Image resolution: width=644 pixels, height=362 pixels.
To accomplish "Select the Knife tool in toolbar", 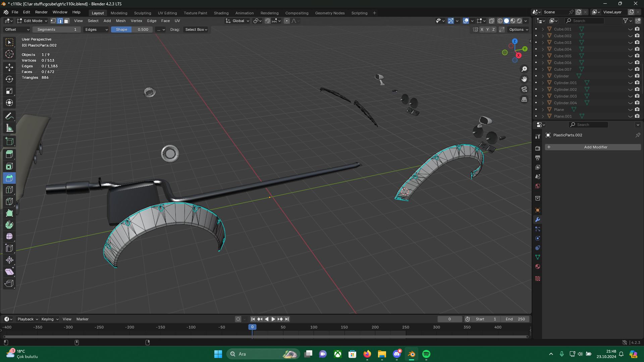I will click(9, 201).
